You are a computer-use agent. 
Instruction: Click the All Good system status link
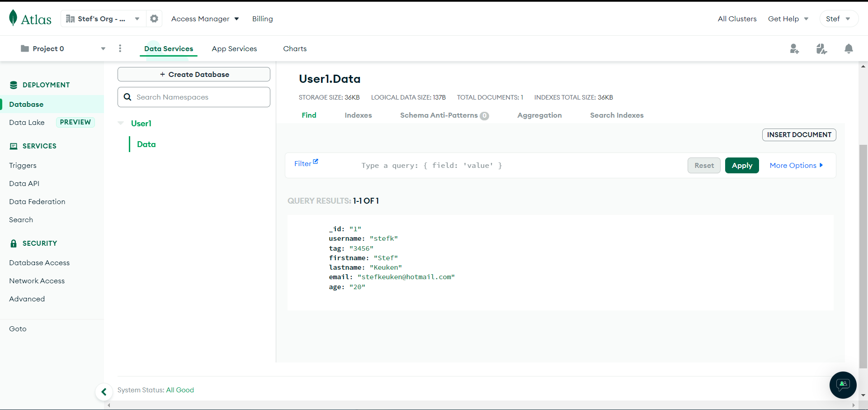click(x=180, y=390)
